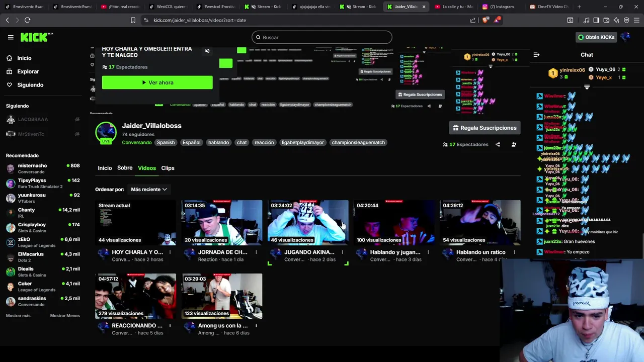
Task: Switch to the Sobre channel tab
Action: pyautogui.click(x=125, y=168)
